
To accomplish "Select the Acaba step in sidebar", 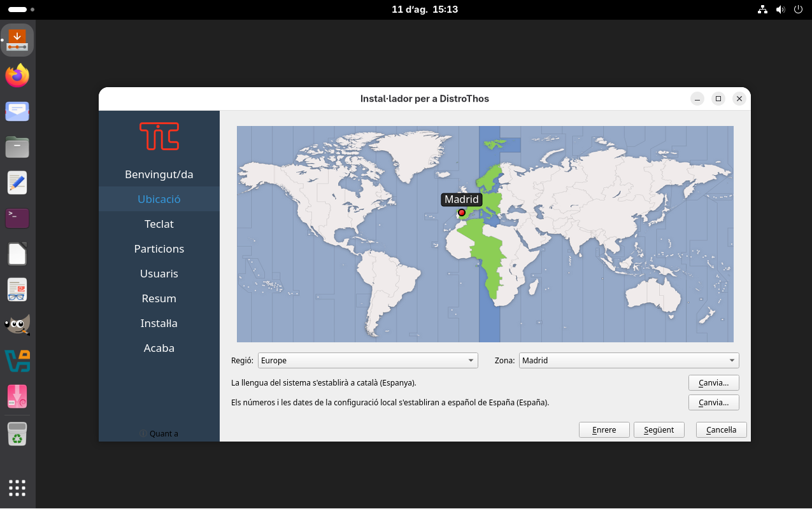I will coord(159,348).
